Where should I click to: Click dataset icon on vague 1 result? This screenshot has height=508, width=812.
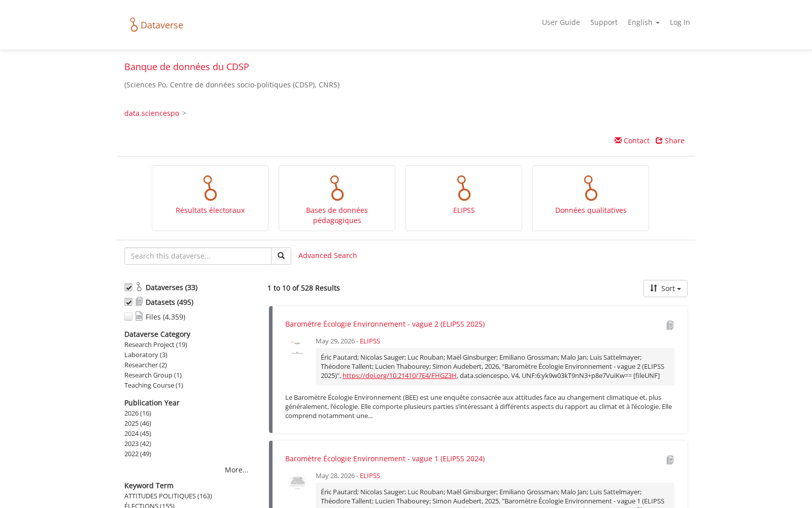pyautogui.click(x=670, y=460)
